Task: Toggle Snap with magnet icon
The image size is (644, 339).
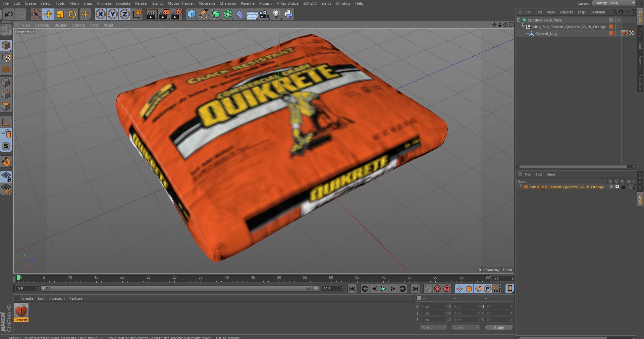Action: click(6, 162)
